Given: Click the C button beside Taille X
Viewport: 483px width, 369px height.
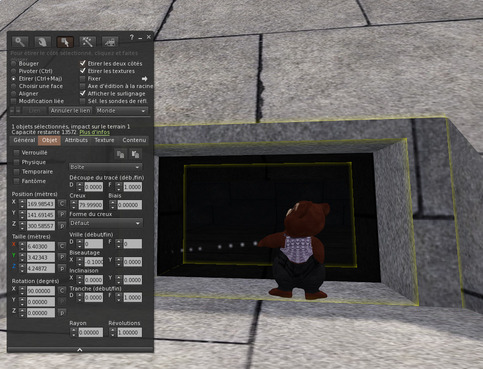Looking at the screenshot, I should coord(62,246).
